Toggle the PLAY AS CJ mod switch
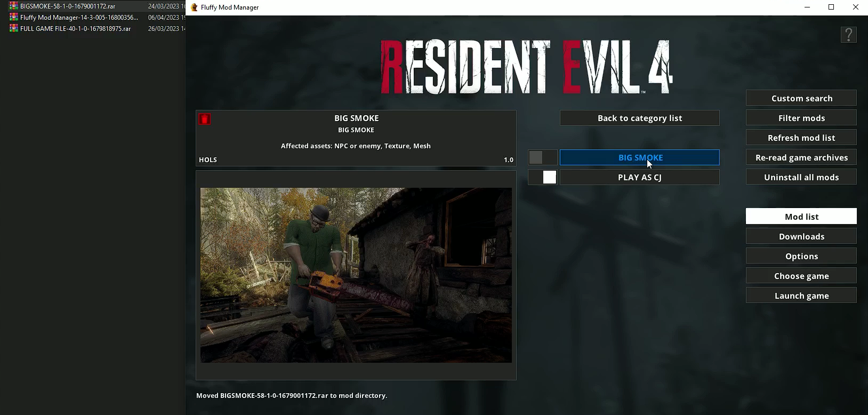 click(543, 177)
